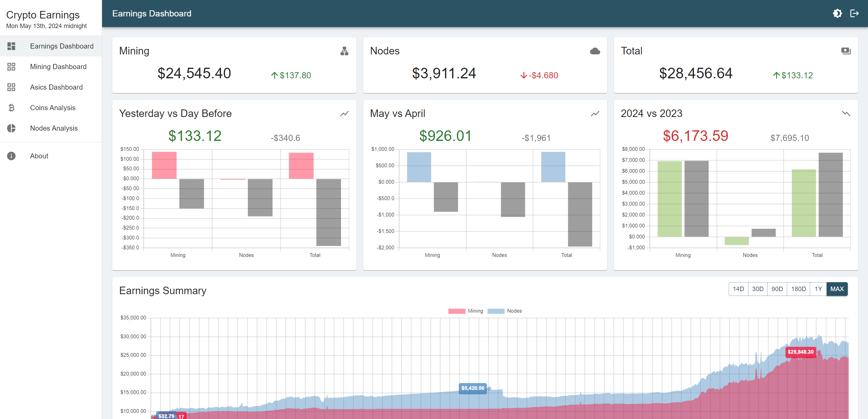
Task: Click the cloud icon on Nodes card
Action: (x=595, y=51)
